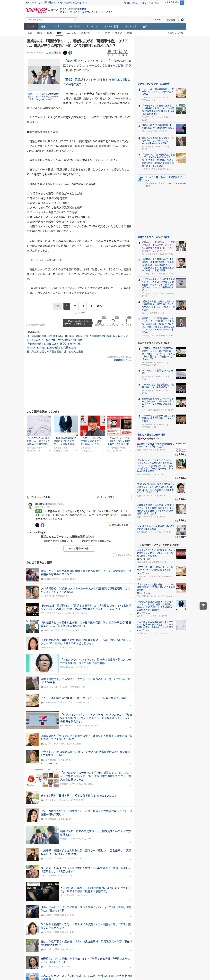
Task: Open the Yahoo! JAPAN News logo
Action: point(42,10)
